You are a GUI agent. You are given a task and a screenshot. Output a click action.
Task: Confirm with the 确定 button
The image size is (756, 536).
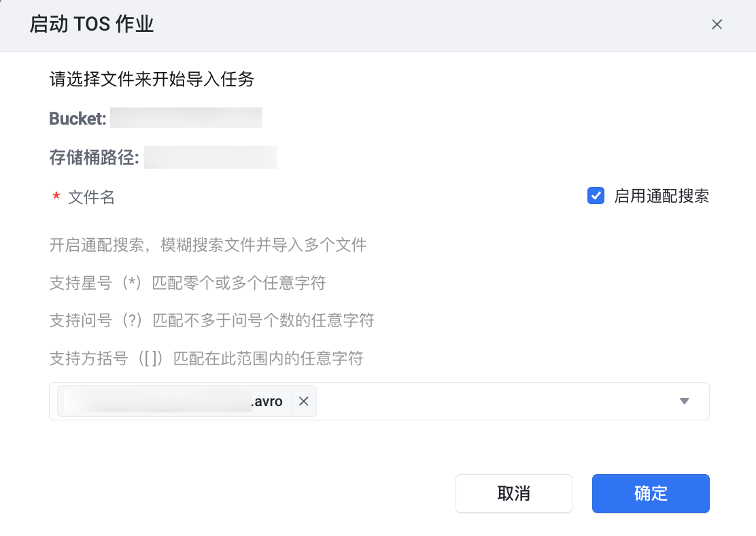click(x=651, y=493)
